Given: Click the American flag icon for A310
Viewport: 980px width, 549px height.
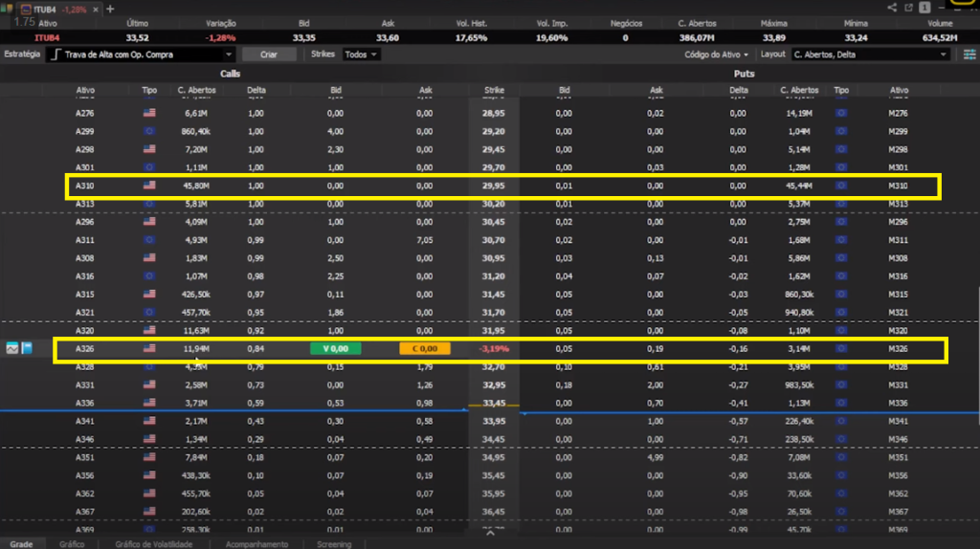Looking at the screenshot, I should coord(149,186).
